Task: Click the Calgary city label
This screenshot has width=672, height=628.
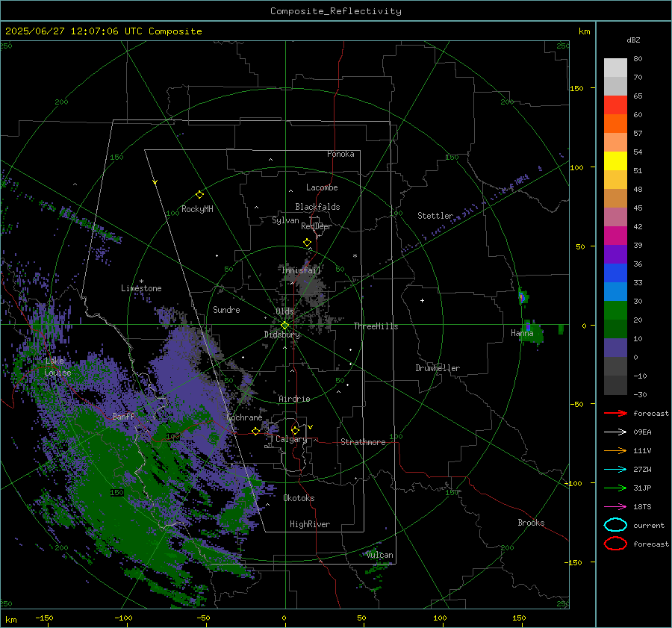Action: click(x=291, y=439)
